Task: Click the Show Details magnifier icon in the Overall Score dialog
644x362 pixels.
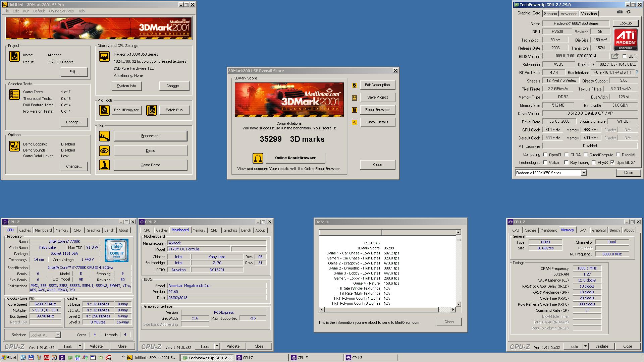Action: click(354, 122)
